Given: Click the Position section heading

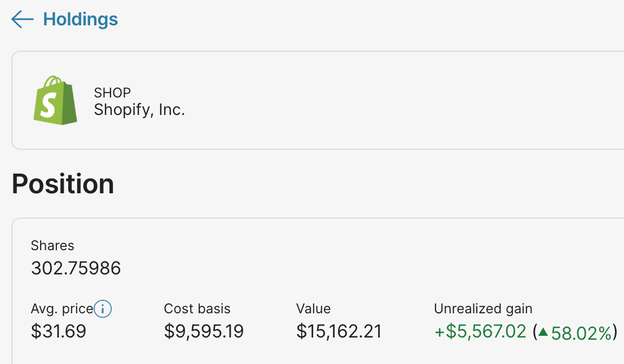Looking at the screenshot, I should coord(63,184).
